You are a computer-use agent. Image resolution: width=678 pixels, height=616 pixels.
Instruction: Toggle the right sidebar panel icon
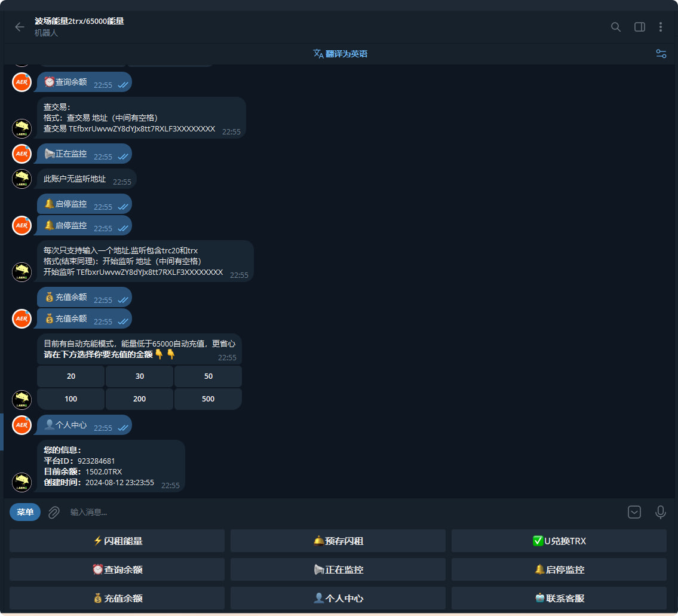(639, 27)
